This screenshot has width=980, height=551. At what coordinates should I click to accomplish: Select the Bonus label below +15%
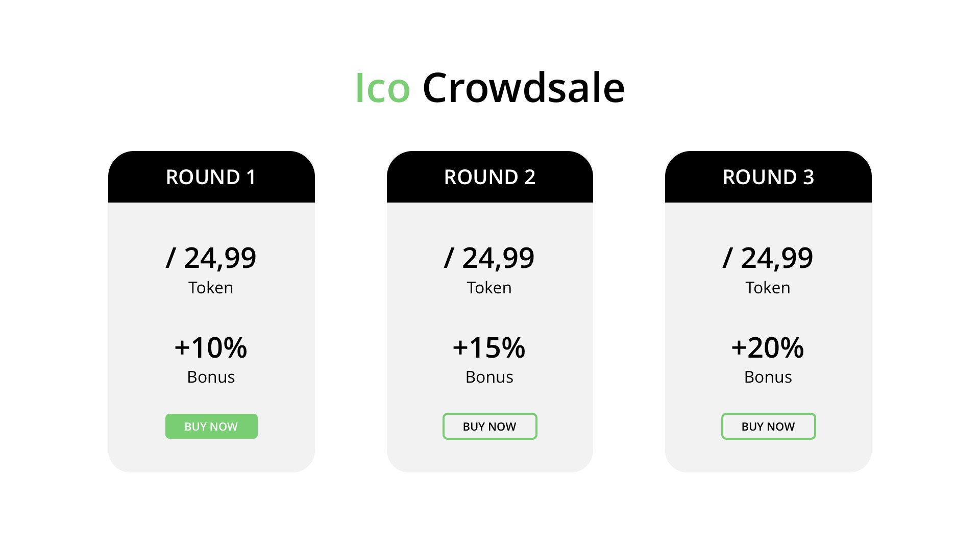(489, 377)
